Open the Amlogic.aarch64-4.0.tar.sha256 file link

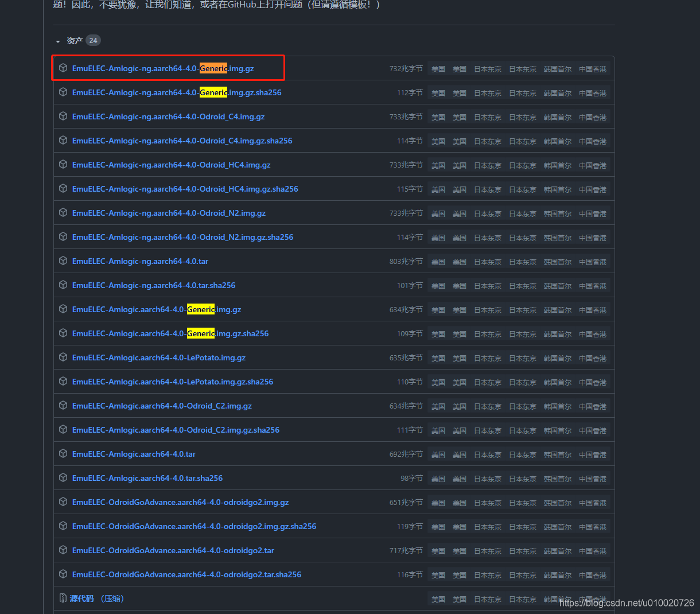[x=147, y=478]
